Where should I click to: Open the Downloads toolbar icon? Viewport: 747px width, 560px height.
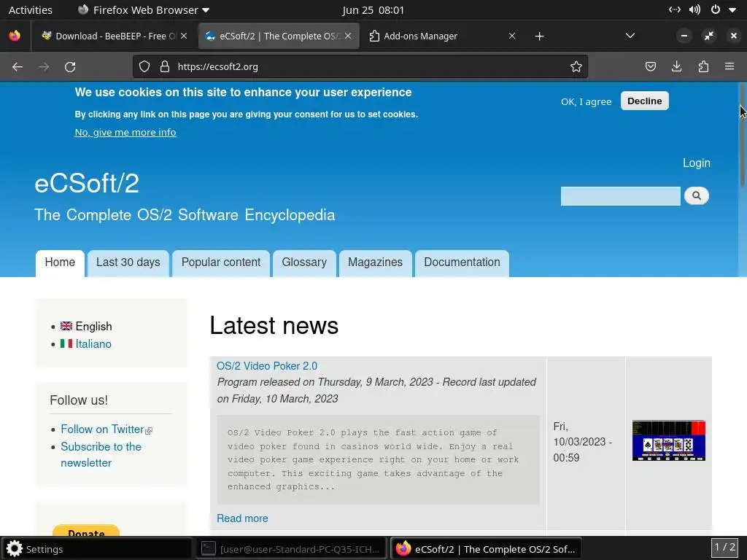point(676,66)
